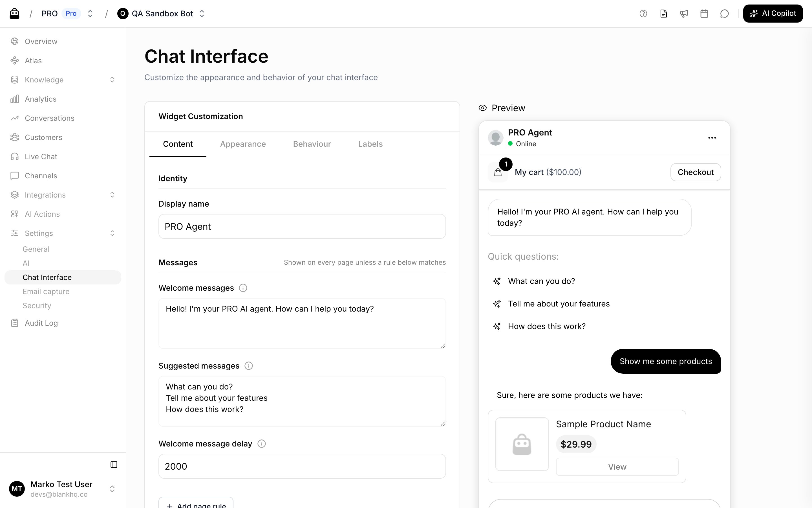Click the AI Actions icon
Viewport: 812px width, 508px height.
14,214
